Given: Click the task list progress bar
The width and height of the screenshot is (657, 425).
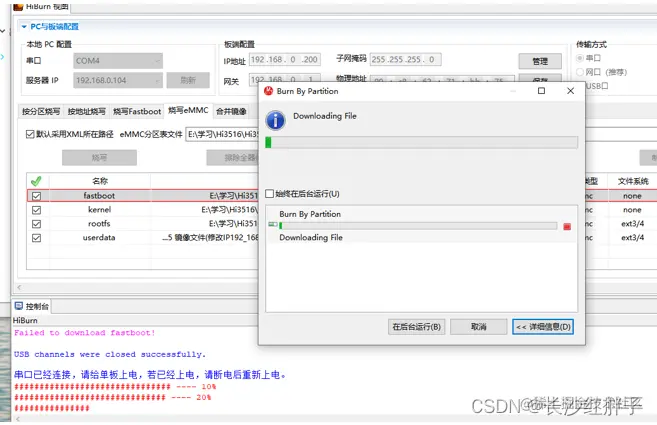Looking at the screenshot, I should click(x=418, y=226).
